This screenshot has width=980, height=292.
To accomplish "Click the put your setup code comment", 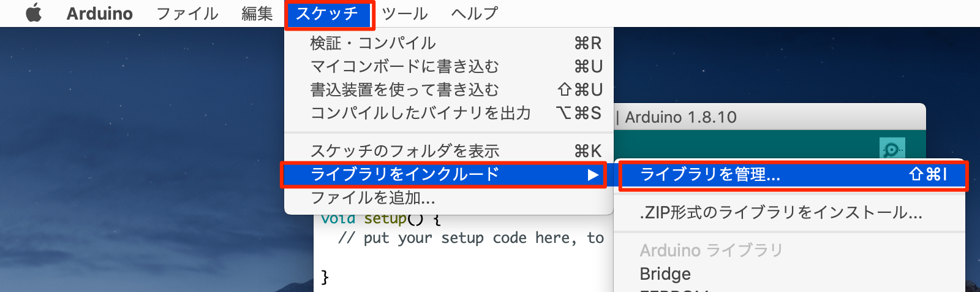I will 471,238.
